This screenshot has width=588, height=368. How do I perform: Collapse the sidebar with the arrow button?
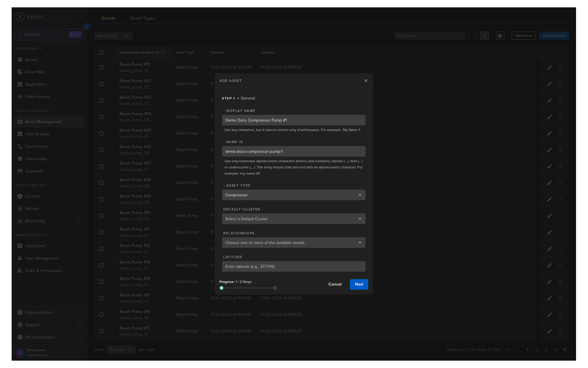(87, 26)
